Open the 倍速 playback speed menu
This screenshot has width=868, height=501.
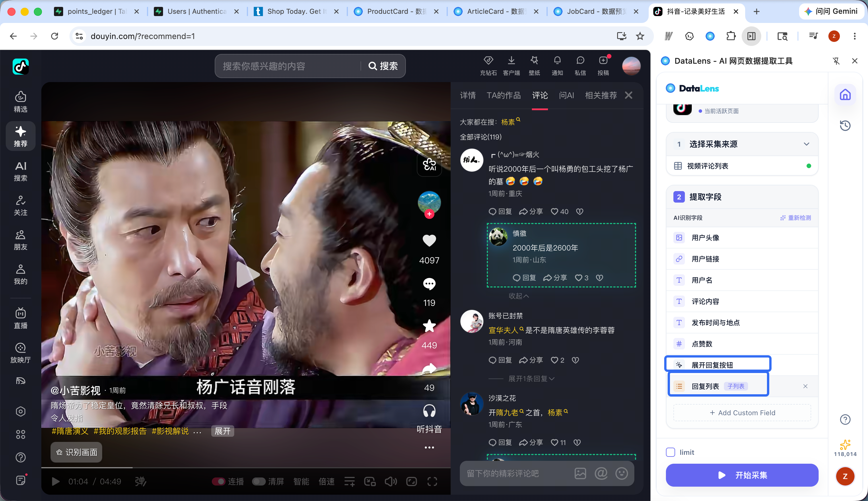click(326, 481)
